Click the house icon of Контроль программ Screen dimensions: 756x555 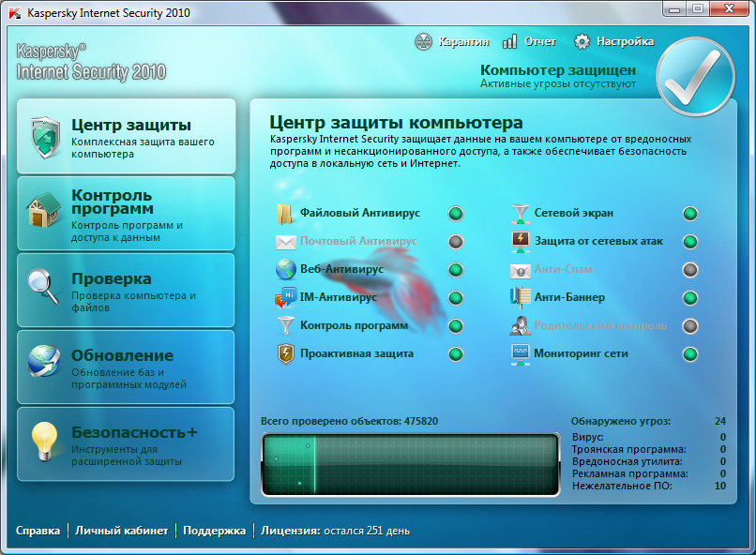(43, 210)
